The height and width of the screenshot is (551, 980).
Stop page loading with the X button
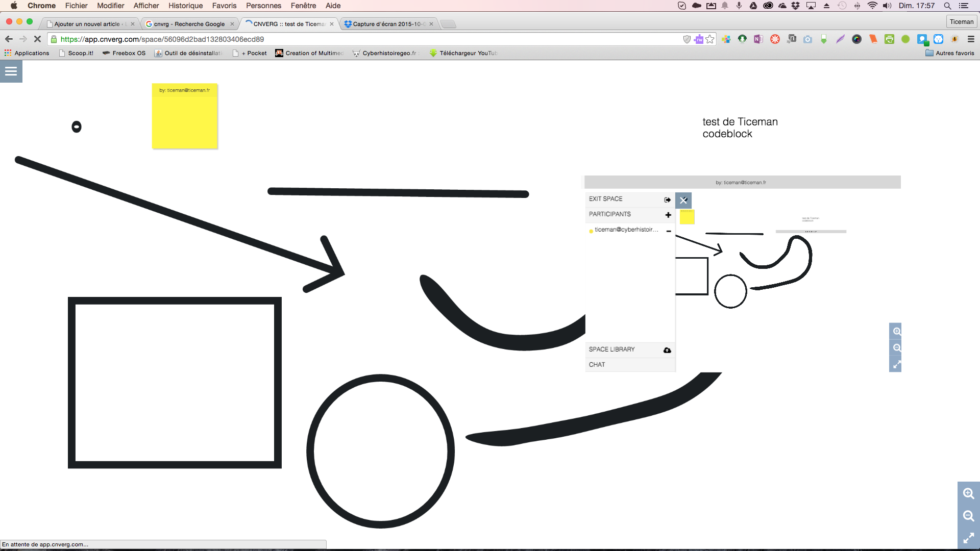[x=37, y=39]
